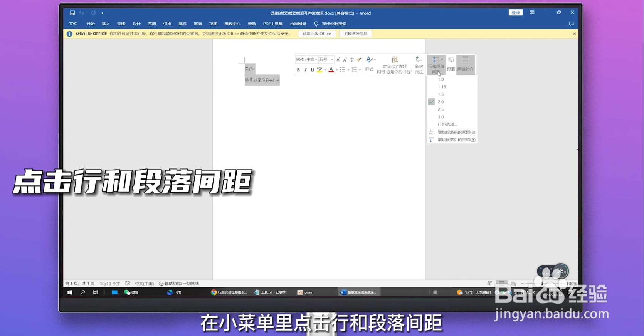This screenshot has width=644, height=336.
Task: Open the comments speech-bubble icon
Action: tap(572, 24)
